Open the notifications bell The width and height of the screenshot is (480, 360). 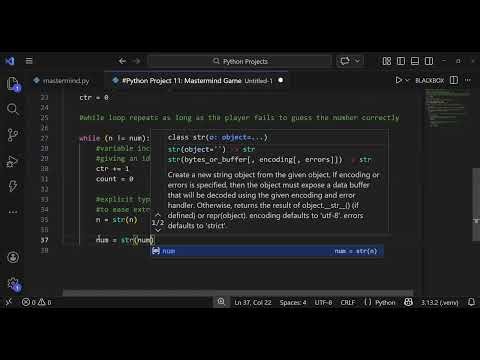click(471, 302)
